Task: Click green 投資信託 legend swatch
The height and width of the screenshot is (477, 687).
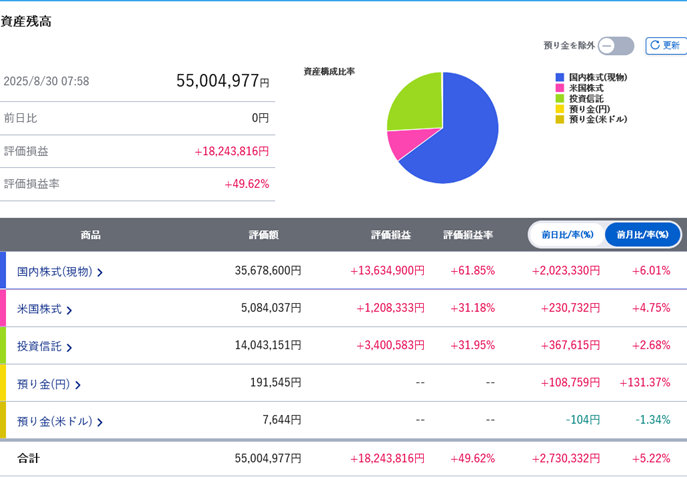Action: pos(560,99)
